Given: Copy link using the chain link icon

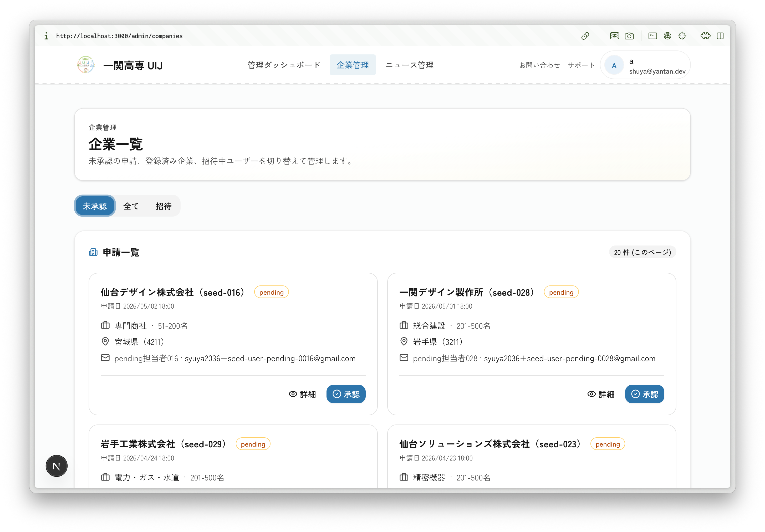Looking at the screenshot, I should pyautogui.click(x=585, y=36).
